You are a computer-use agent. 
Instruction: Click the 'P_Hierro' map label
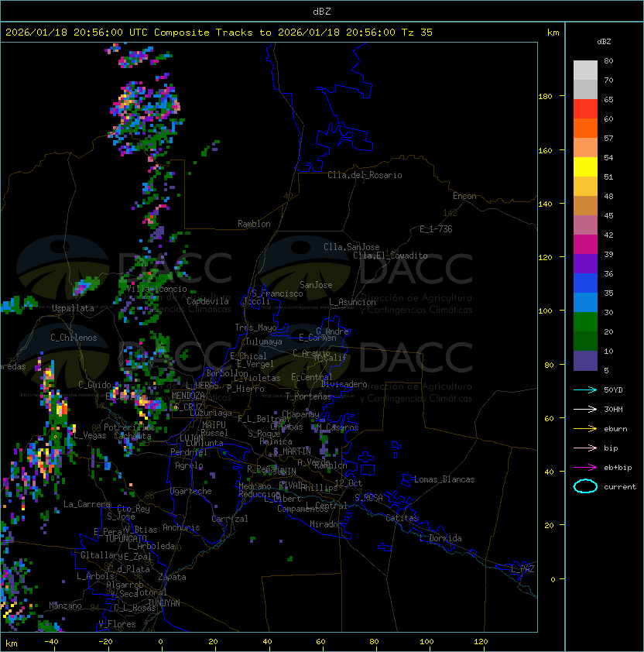(x=245, y=389)
